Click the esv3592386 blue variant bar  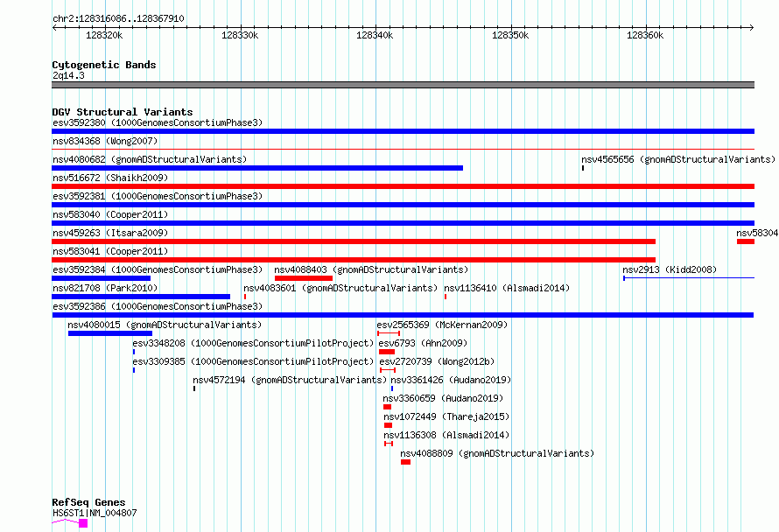[x=403, y=315]
